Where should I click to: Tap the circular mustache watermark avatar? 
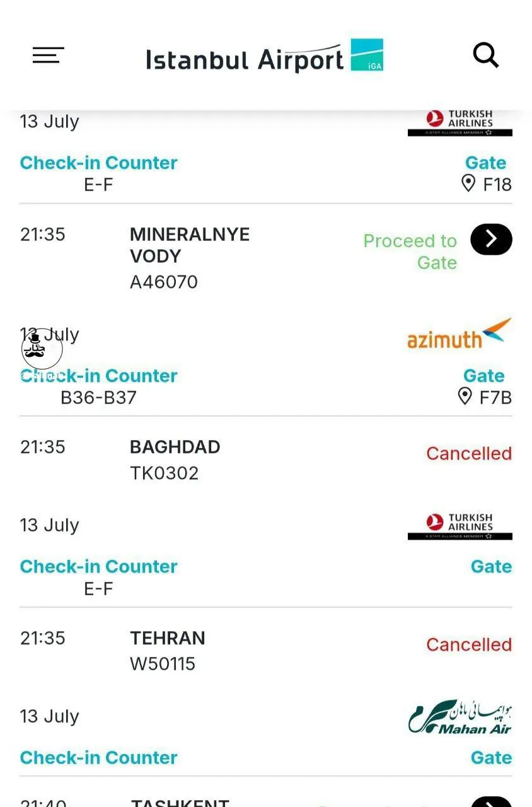[x=42, y=348]
